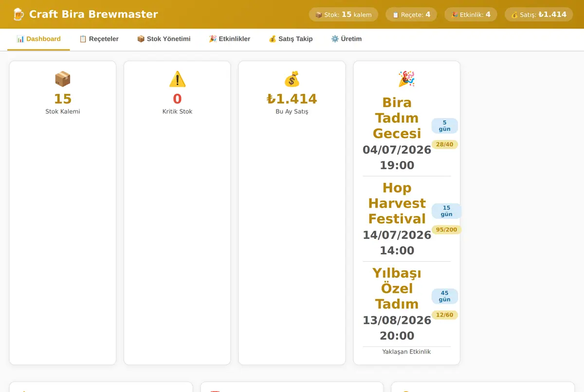Click the money bag icon in Satış header badge

tap(514, 15)
